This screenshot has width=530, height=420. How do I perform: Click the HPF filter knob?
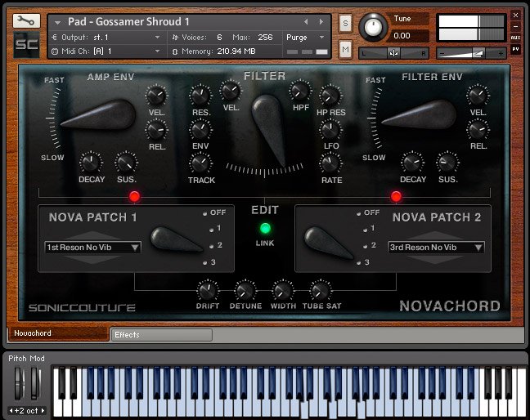[300, 91]
